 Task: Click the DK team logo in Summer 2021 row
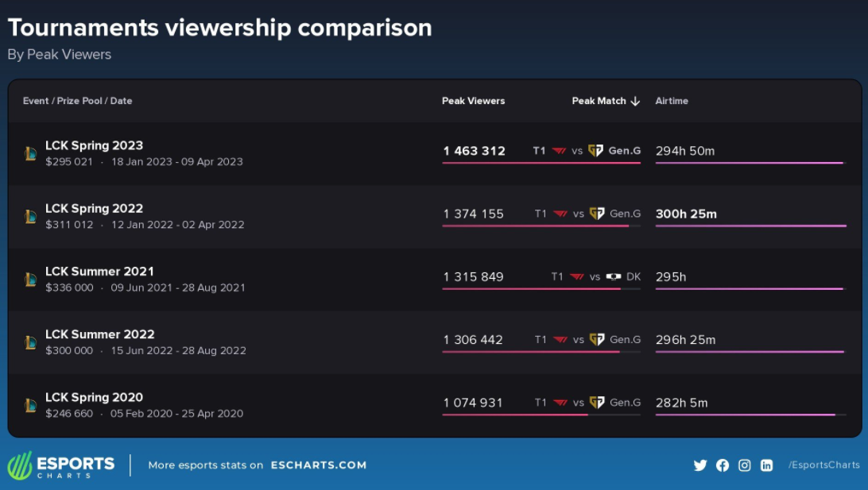614,277
